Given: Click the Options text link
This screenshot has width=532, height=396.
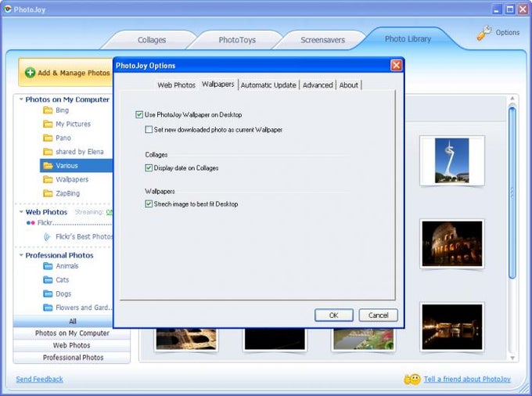Looking at the screenshot, I should point(508,33).
